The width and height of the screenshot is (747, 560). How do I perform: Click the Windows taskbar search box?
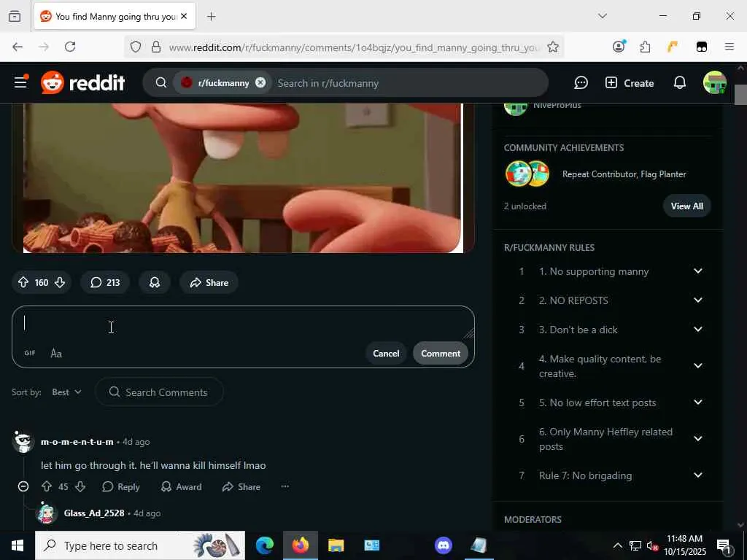140,545
